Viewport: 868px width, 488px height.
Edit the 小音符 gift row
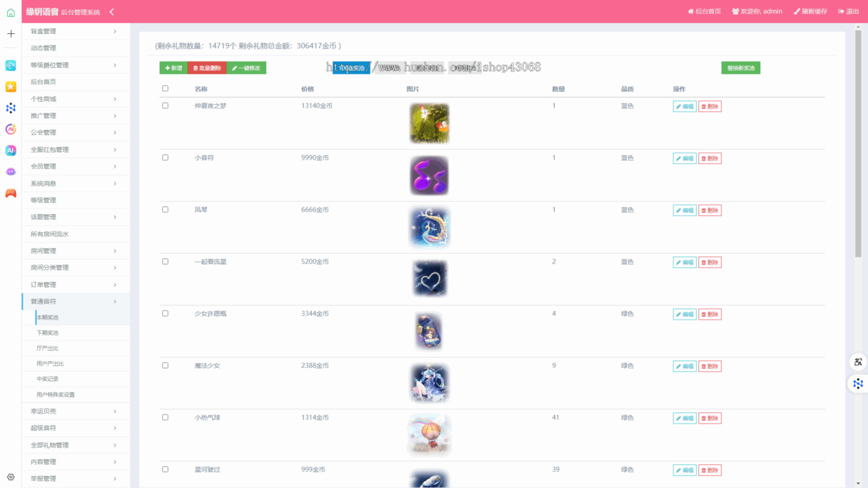click(x=684, y=158)
